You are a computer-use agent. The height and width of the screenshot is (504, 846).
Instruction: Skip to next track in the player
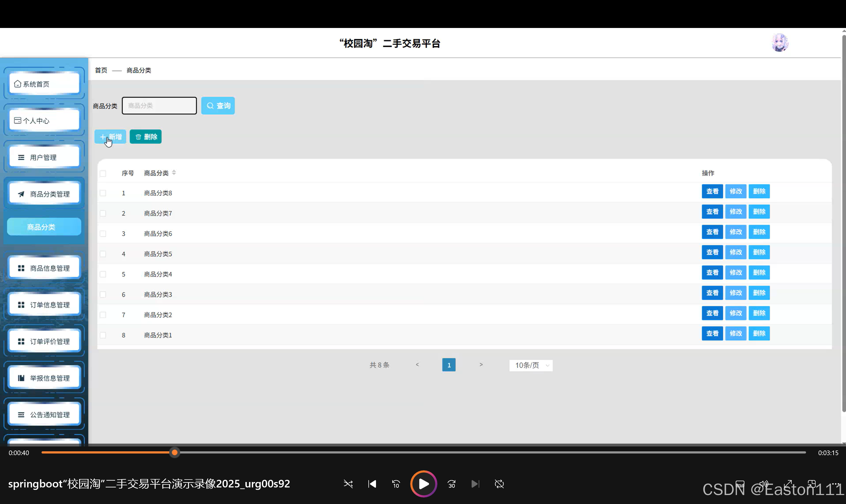coord(475,484)
